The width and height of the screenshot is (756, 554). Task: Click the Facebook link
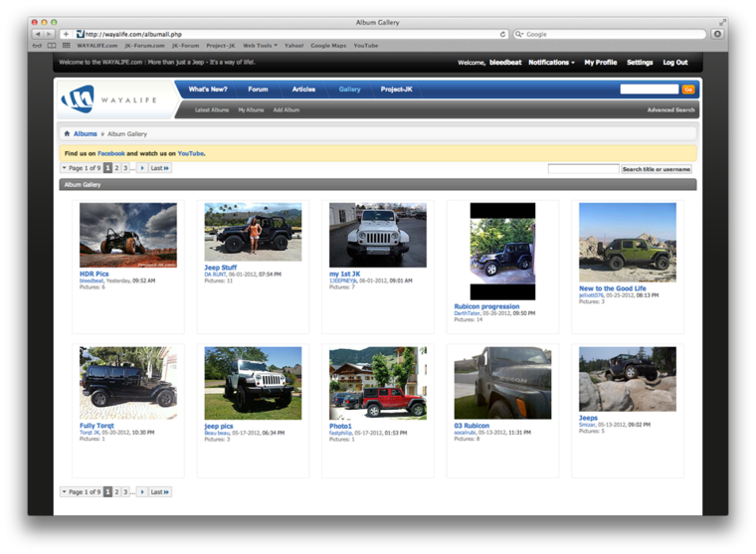click(x=111, y=154)
